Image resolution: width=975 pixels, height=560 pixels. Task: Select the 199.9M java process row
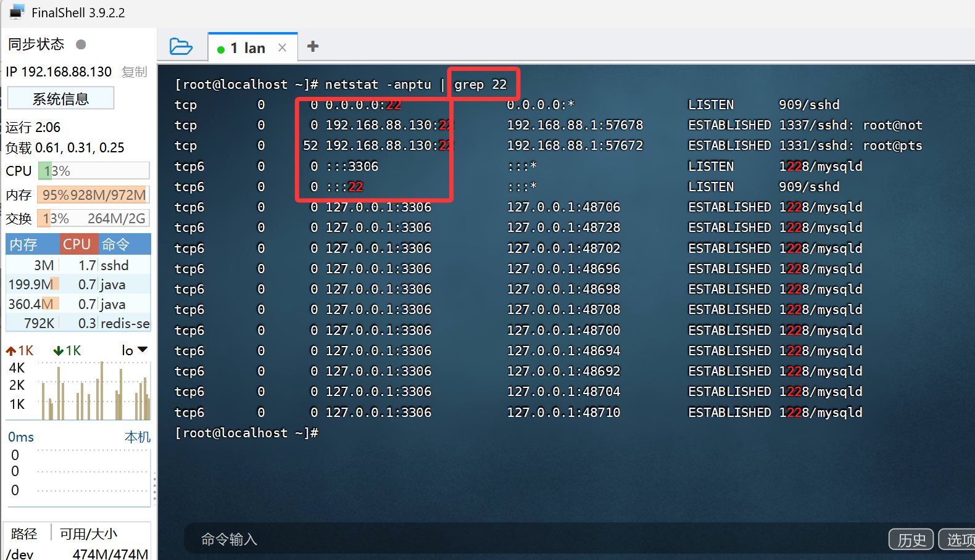pyautogui.click(x=78, y=284)
